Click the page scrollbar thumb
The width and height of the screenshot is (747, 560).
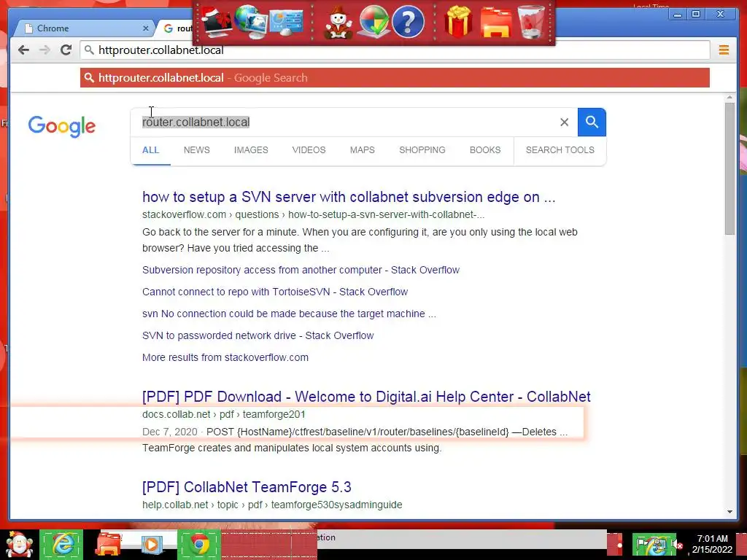click(x=729, y=168)
